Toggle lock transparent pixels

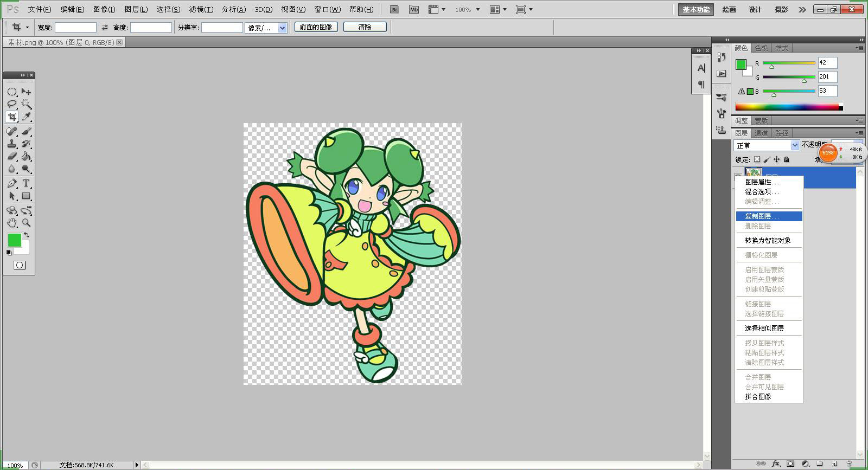coord(757,159)
